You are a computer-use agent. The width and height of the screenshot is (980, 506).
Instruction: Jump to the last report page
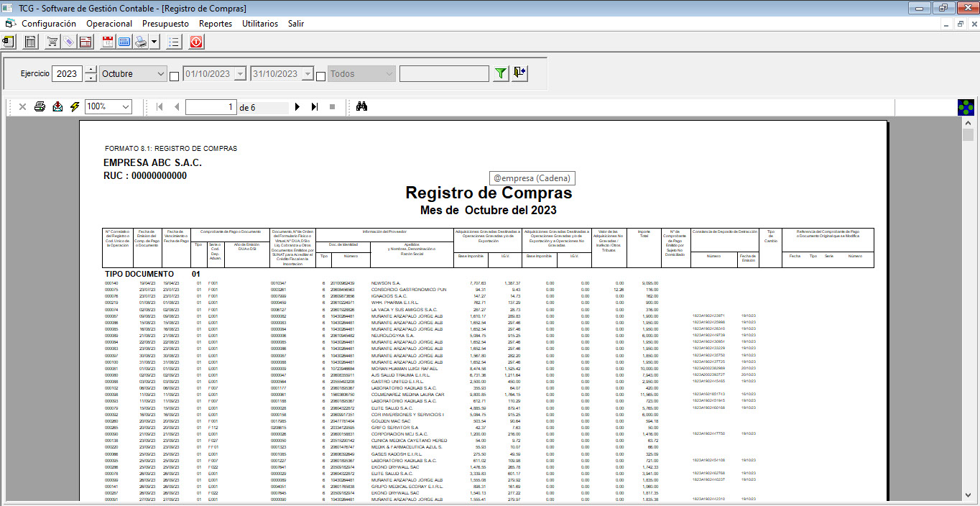click(x=314, y=106)
